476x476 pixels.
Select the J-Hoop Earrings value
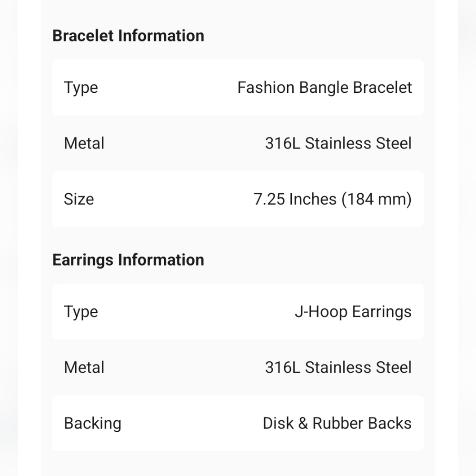(353, 312)
